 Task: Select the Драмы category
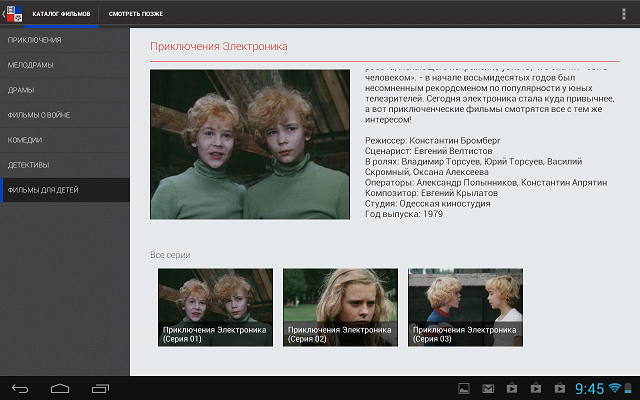click(x=65, y=90)
